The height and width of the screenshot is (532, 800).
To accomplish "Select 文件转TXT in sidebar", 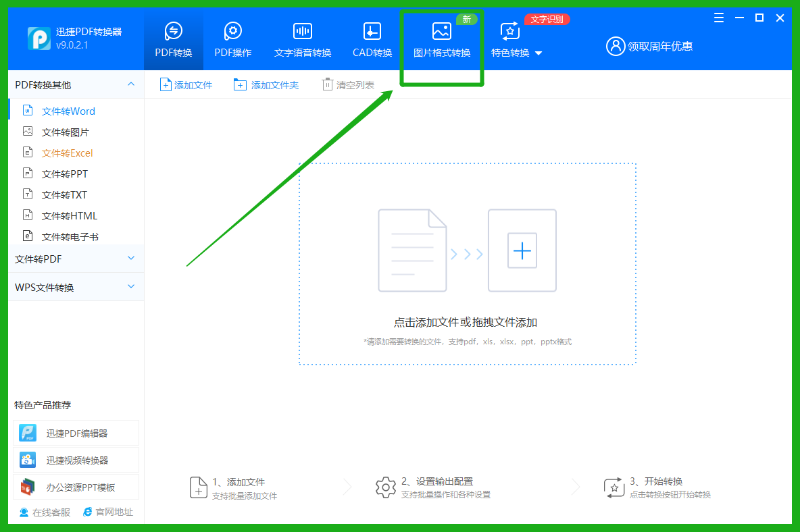I will (76, 194).
